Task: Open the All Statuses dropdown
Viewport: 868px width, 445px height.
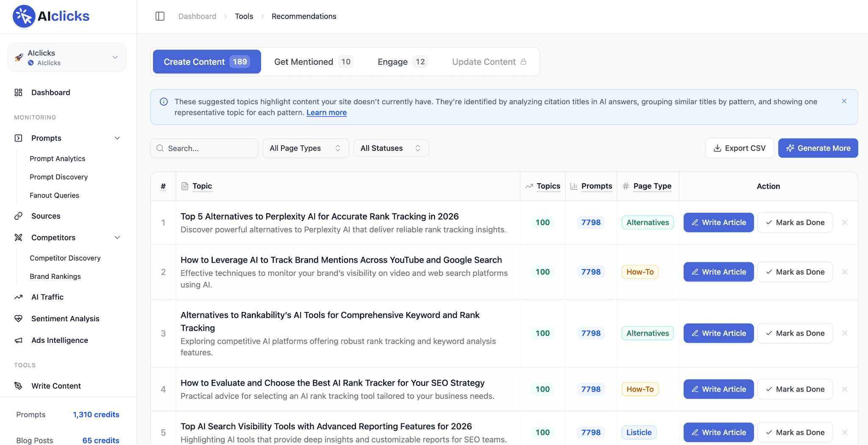Action: [x=391, y=148]
